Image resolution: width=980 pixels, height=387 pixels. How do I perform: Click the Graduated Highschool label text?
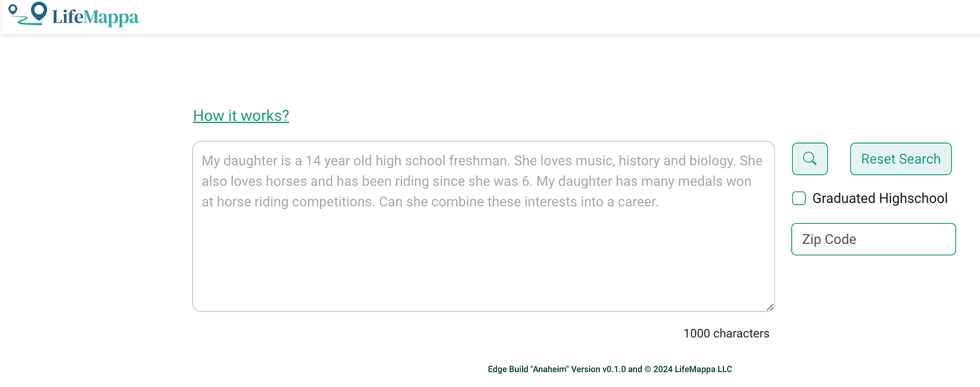pyautogui.click(x=879, y=199)
